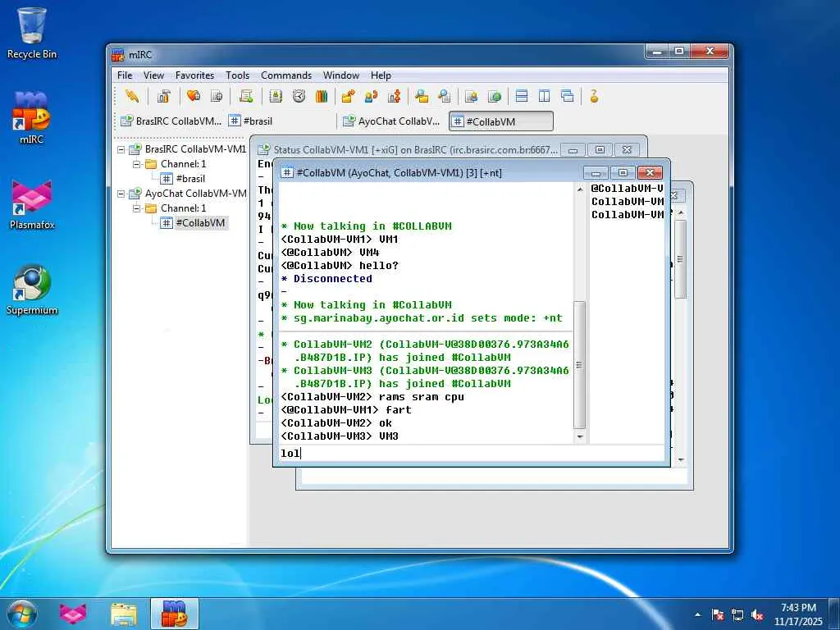This screenshot has height=630, width=840.
Task: Click the Timer clock toolbar icon
Action: pyautogui.click(x=299, y=97)
